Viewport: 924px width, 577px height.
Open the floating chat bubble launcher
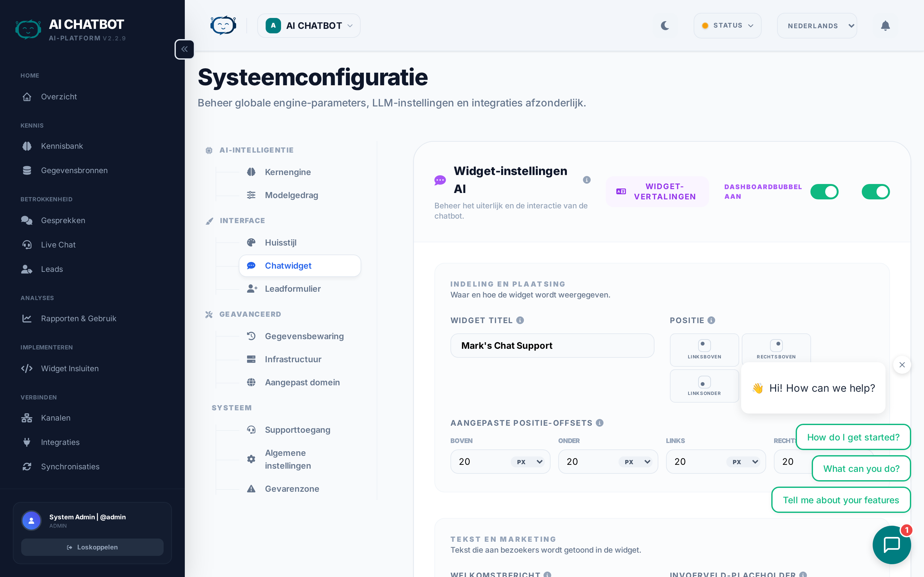pyautogui.click(x=891, y=544)
